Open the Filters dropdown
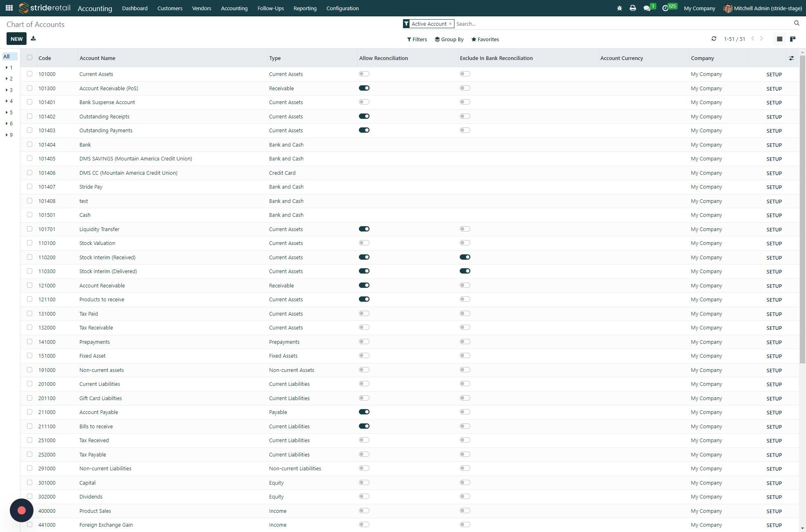Screen dimensions: 806x532 (x=417, y=40)
